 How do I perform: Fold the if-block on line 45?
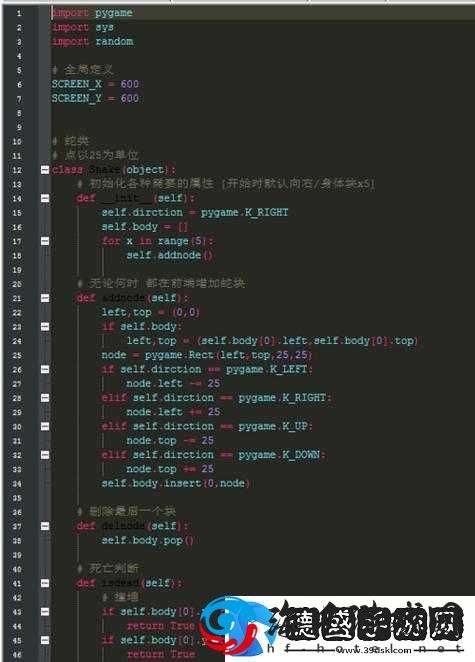45,640
